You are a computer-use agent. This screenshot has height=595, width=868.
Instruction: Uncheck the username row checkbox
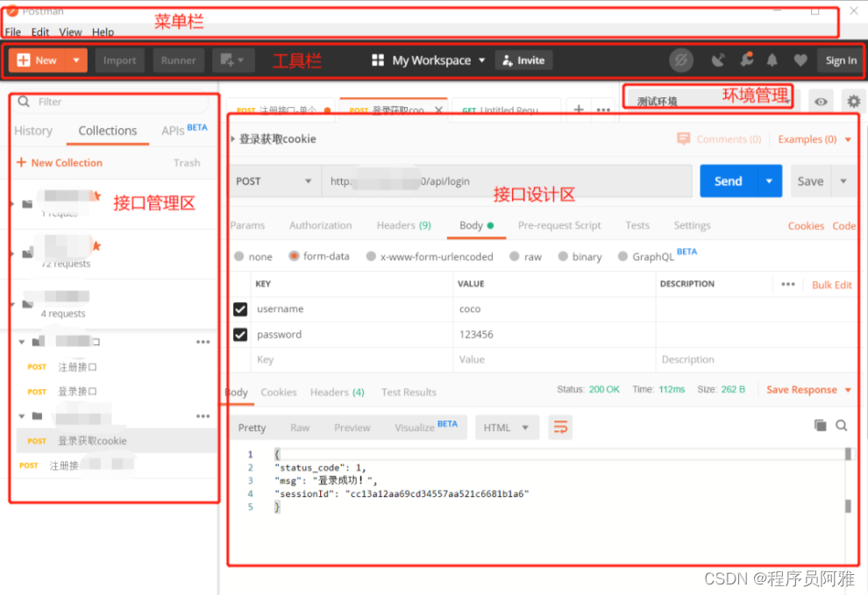240,308
